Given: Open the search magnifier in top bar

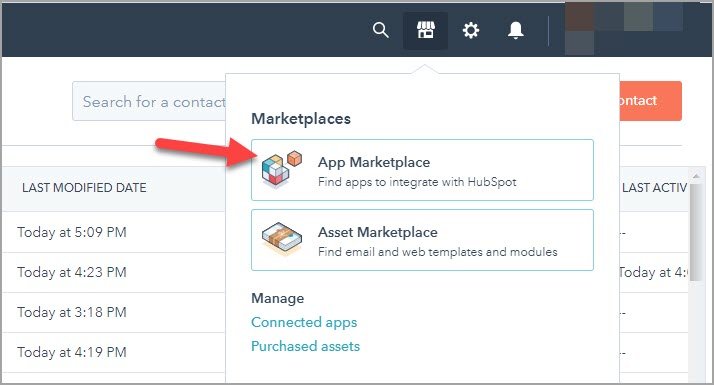Looking at the screenshot, I should [381, 31].
